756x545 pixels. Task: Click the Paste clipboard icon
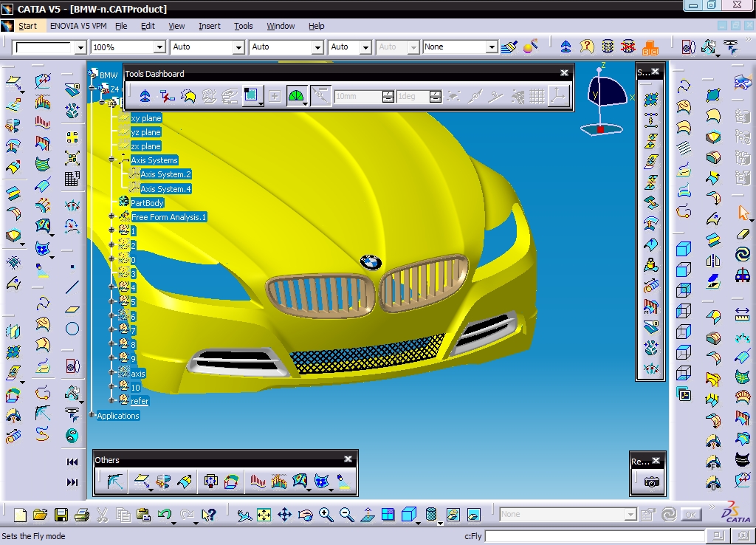pyautogui.click(x=143, y=515)
